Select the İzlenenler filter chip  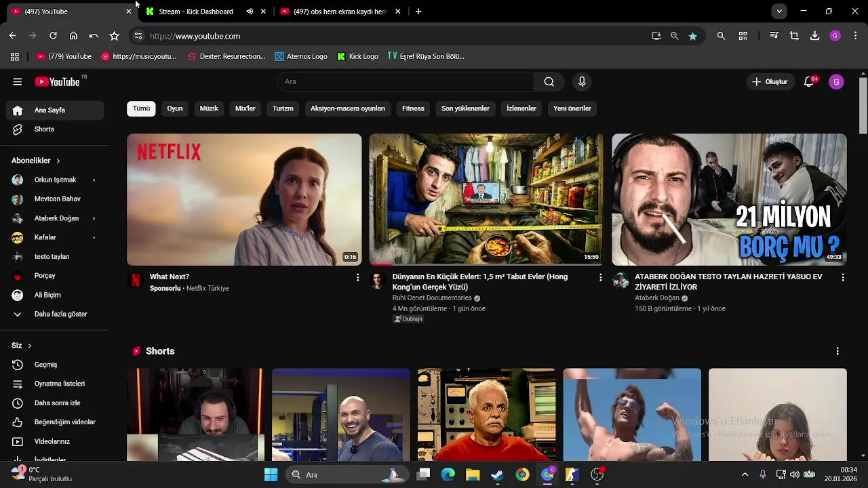tap(521, 108)
